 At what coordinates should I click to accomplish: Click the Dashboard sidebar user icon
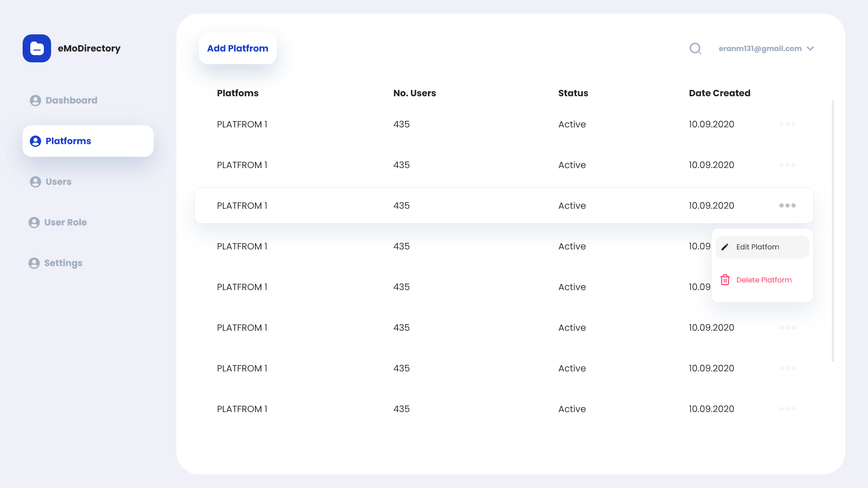point(35,100)
